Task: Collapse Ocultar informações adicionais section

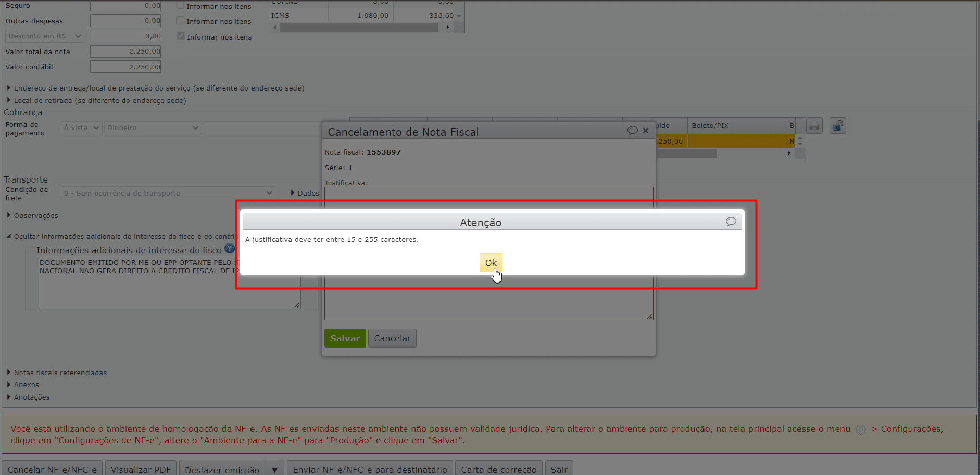Action: coord(122,236)
